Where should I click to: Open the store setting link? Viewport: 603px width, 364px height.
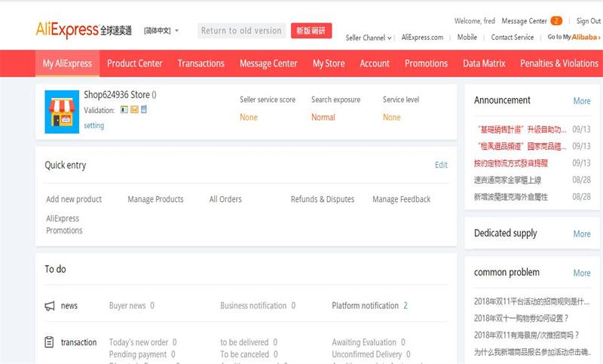tap(93, 125)
